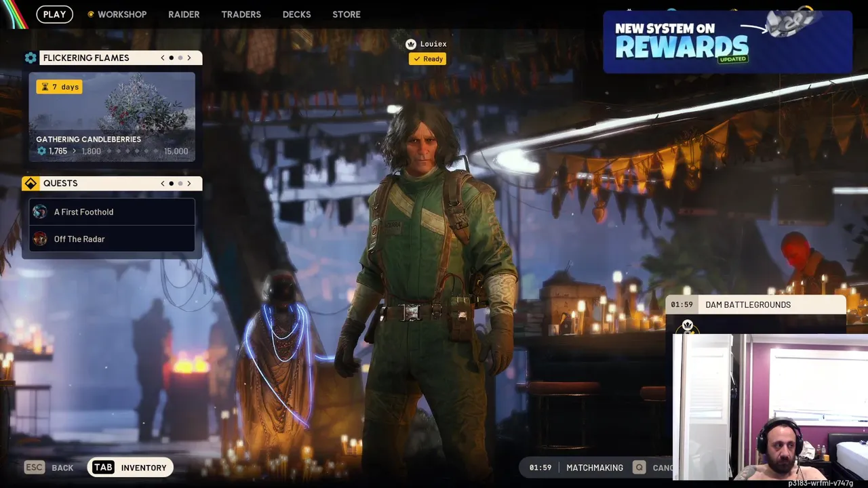This screenshot has width=868, height=488.
Task: Click the Flickering Flames gear icon
Action: pos(31,58)
